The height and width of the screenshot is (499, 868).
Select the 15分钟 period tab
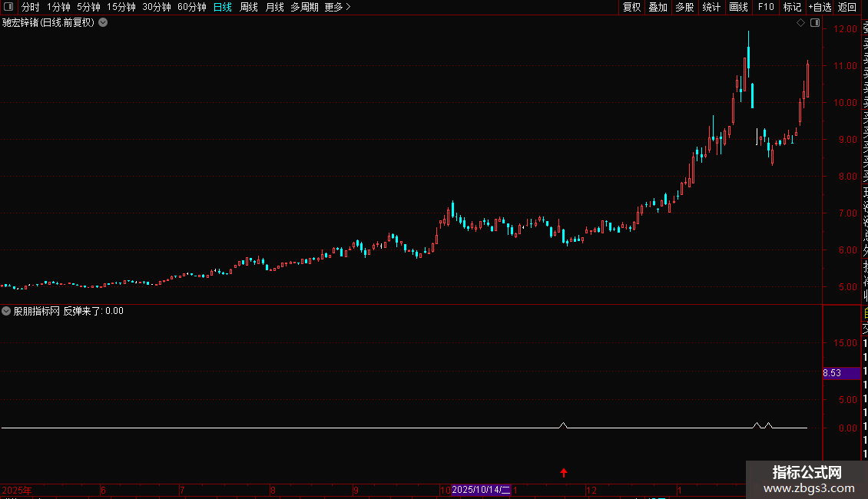pos(121,7)
